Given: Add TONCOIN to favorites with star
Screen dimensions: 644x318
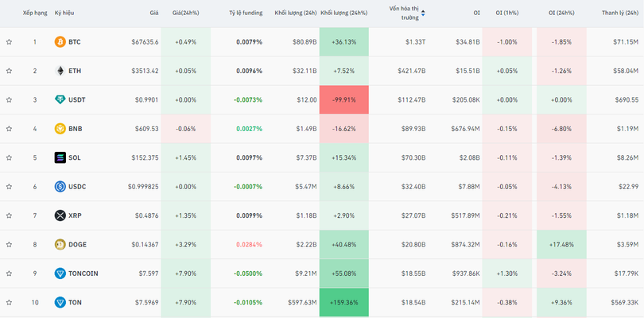Looking at the screenshot, I should [9, 273].
